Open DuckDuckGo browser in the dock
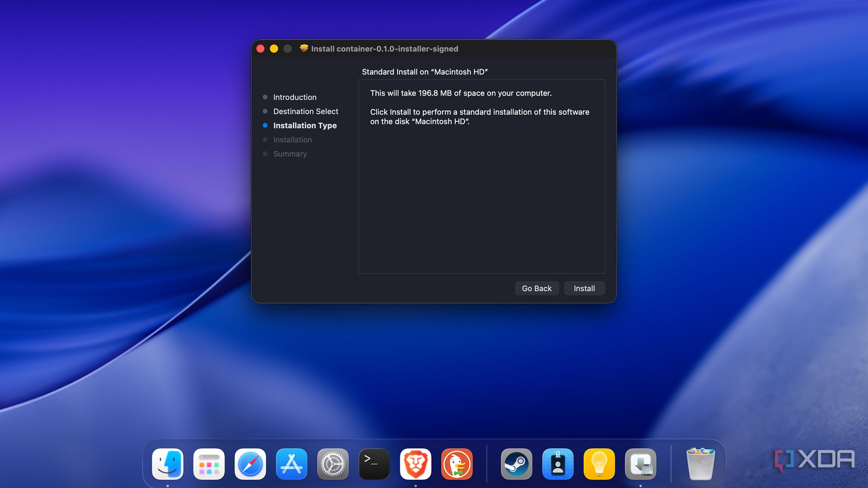The width and height of the screenshot is (868, 488). 457,464
